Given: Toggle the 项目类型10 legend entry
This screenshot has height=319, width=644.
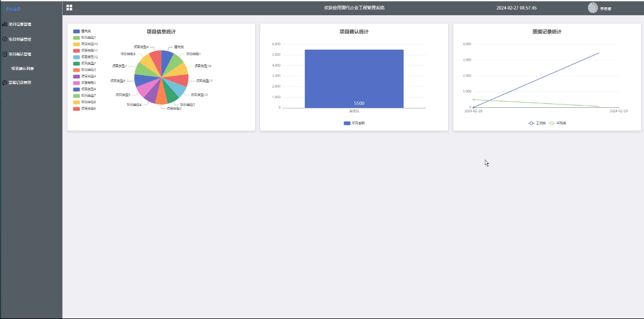Looking at the screenshot, I should point(85,44).
